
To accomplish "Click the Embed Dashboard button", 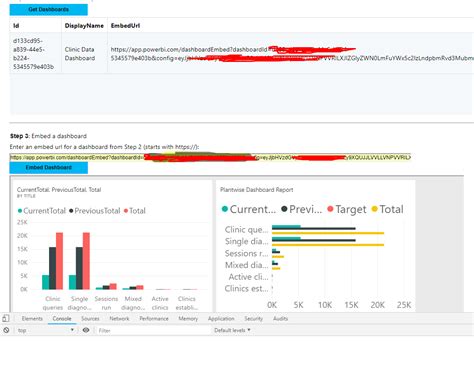I will click(x=49, y=167).
